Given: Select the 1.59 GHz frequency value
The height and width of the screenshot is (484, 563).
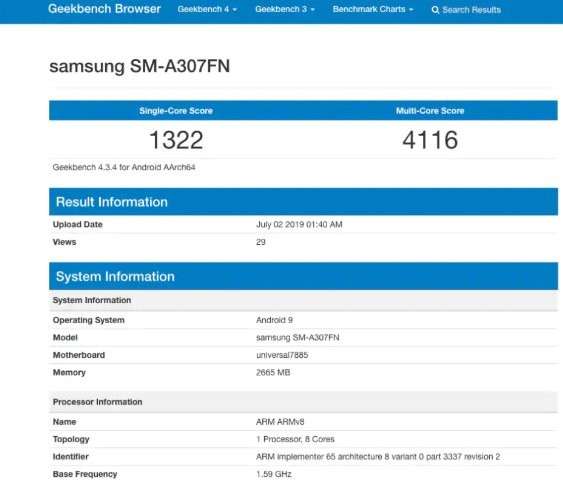Looking at the screenshot, I should pos(274,474).
